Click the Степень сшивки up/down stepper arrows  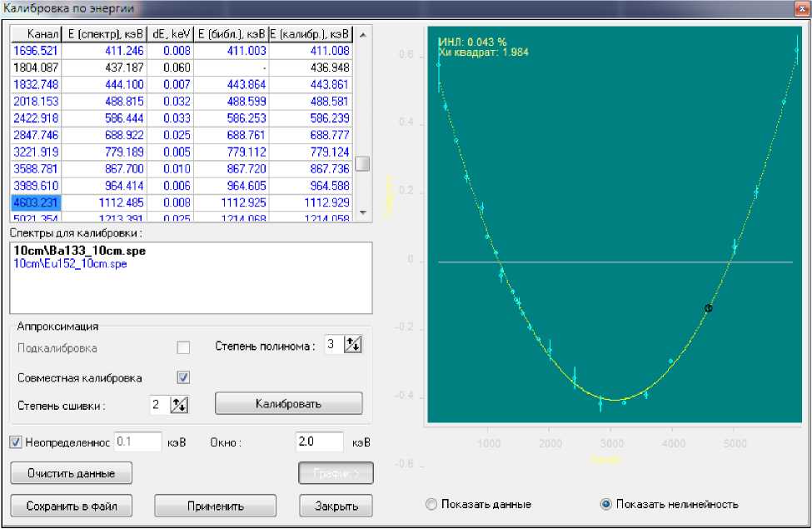click(x=179, y=405)
